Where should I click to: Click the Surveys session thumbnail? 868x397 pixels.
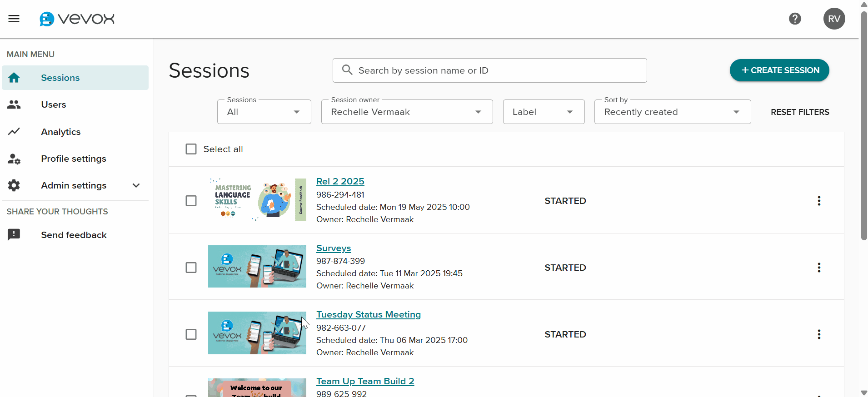(x=257, y=266)
